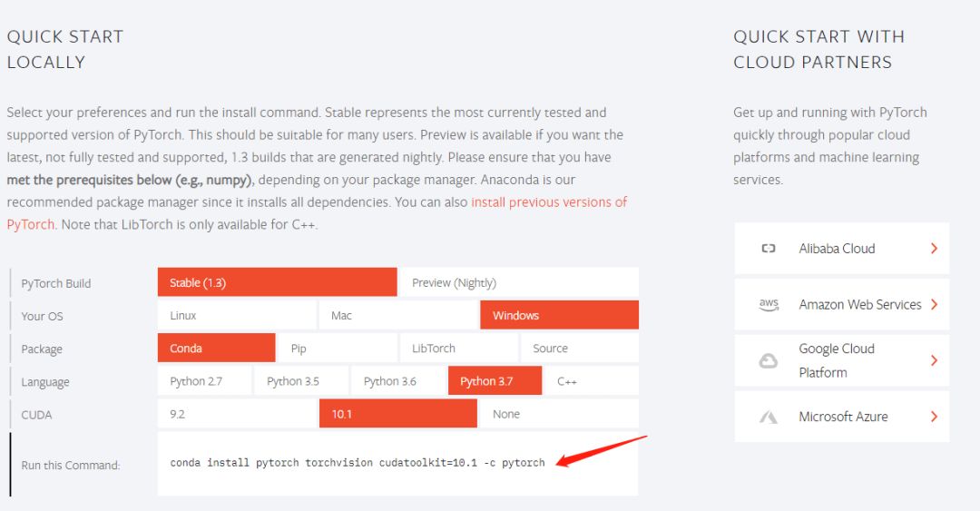Select Mac as your OS
Screen dimensions: 980x511
(x=398, y=315)
